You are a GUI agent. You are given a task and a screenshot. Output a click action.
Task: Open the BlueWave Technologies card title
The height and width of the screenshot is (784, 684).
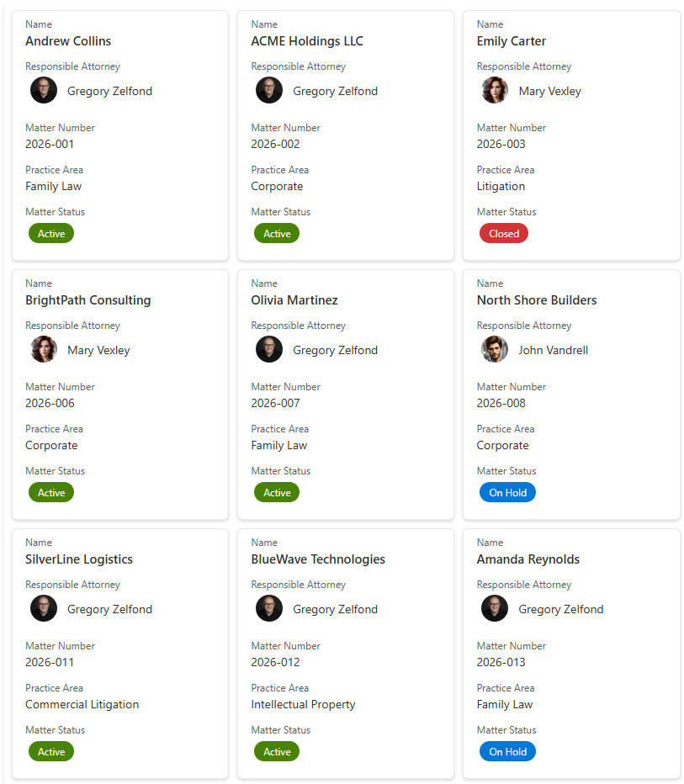point(318,559)
